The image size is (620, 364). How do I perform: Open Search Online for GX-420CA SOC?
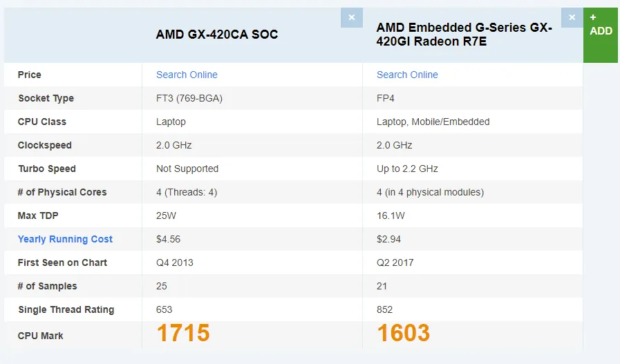pos(187,75)
